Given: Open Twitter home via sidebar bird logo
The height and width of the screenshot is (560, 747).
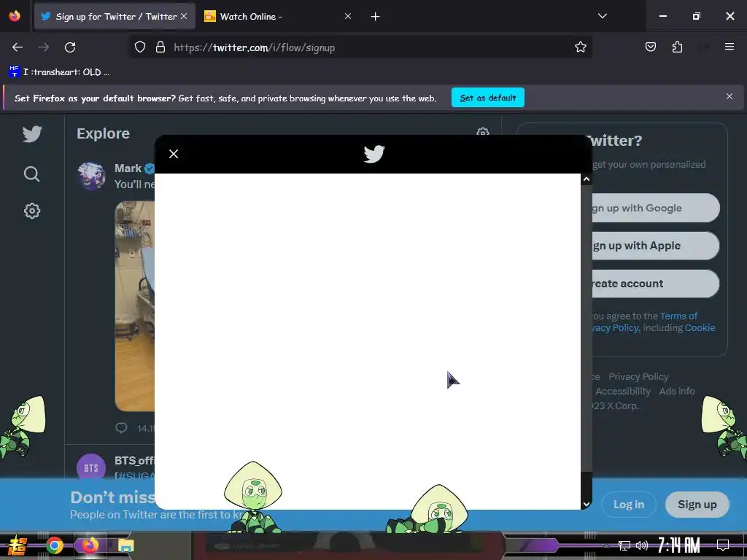Looking at the screenshot, I should point(32,134).
